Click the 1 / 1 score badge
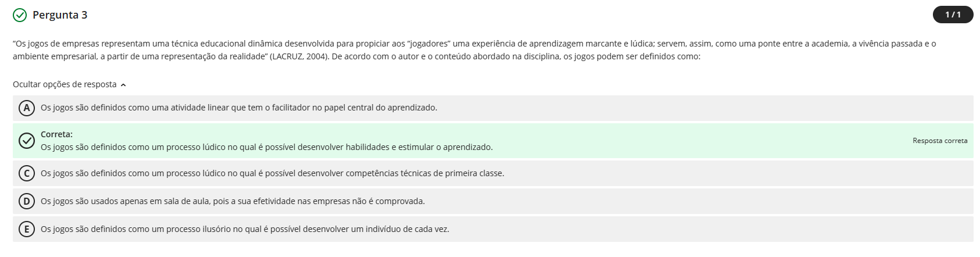This screenshot has height=257, width=980. point(953,15)
